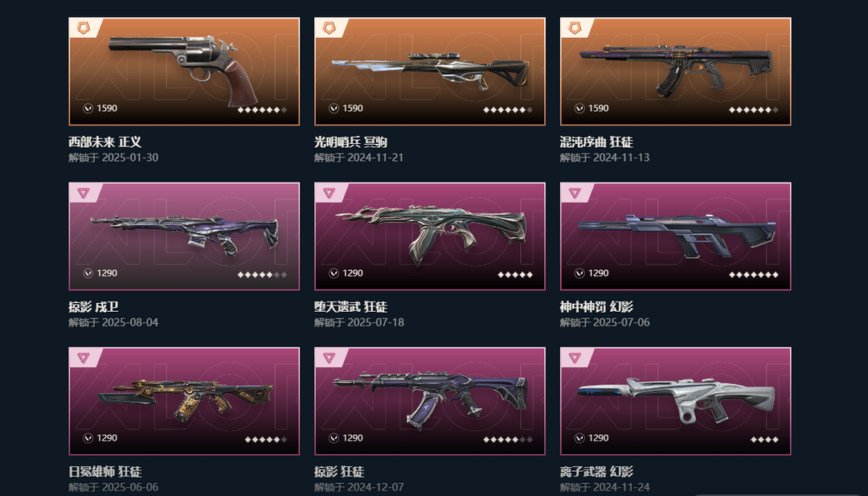868x496 pixels.
Task: Open the 离子武器 幻影 white phantom image
Action: 675,399
